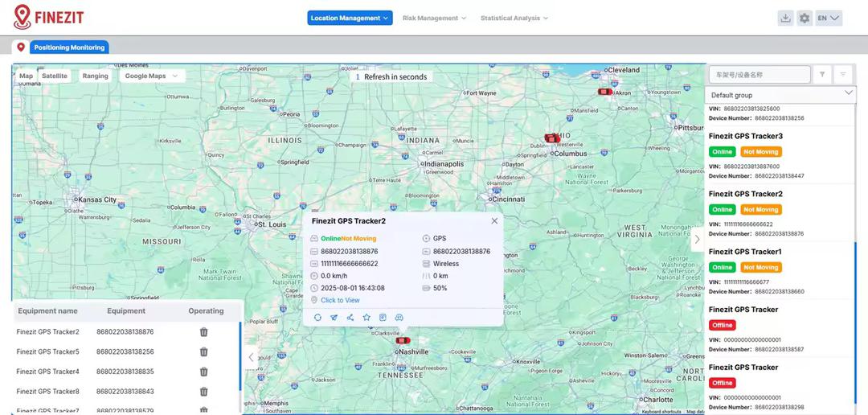
Task: Close the Tracker2 info popup
Action: (x=494, y=220)
